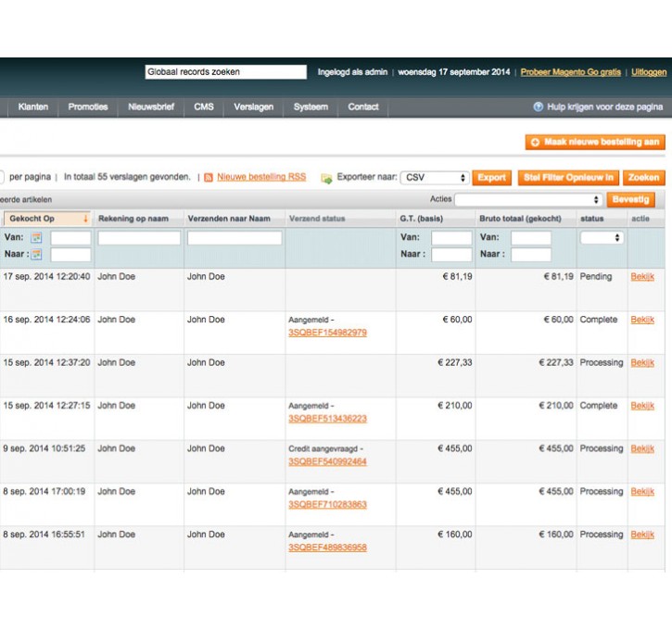Open tracking link 3SQBEF540992464
Image resolution: width=672 pixels, height=630 pixels.
click(327, 461)
